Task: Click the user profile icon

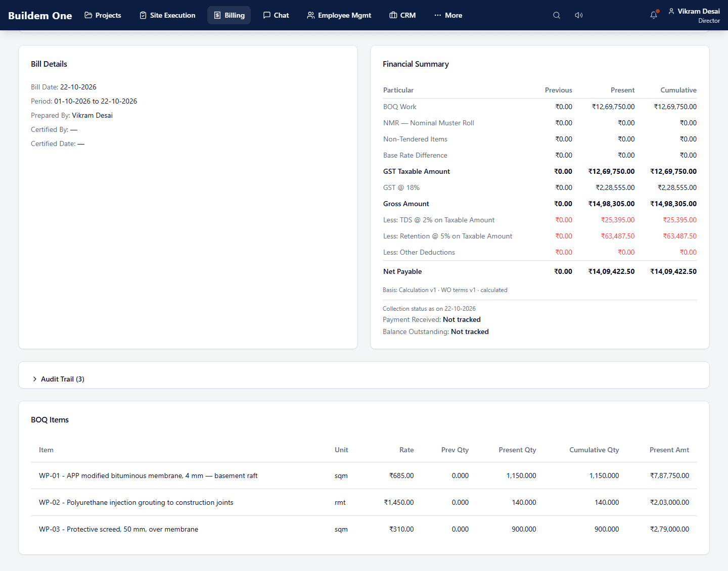Action: [671, 11]
